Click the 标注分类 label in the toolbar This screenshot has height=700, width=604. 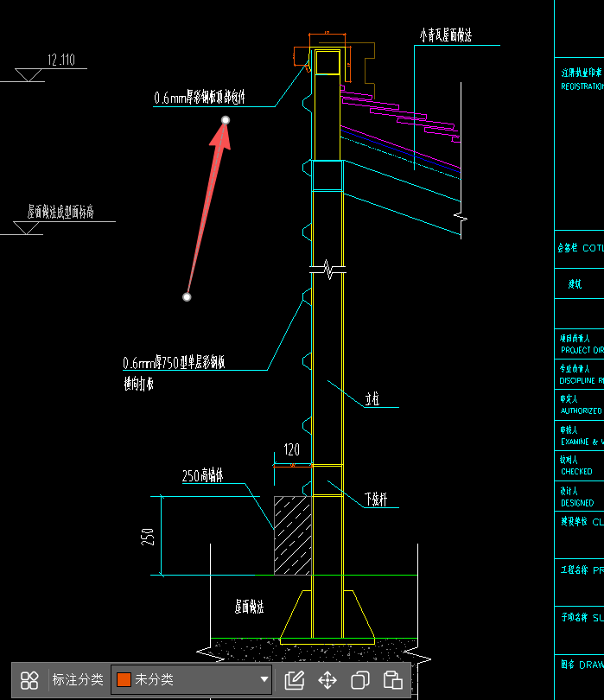pos(78,679)
